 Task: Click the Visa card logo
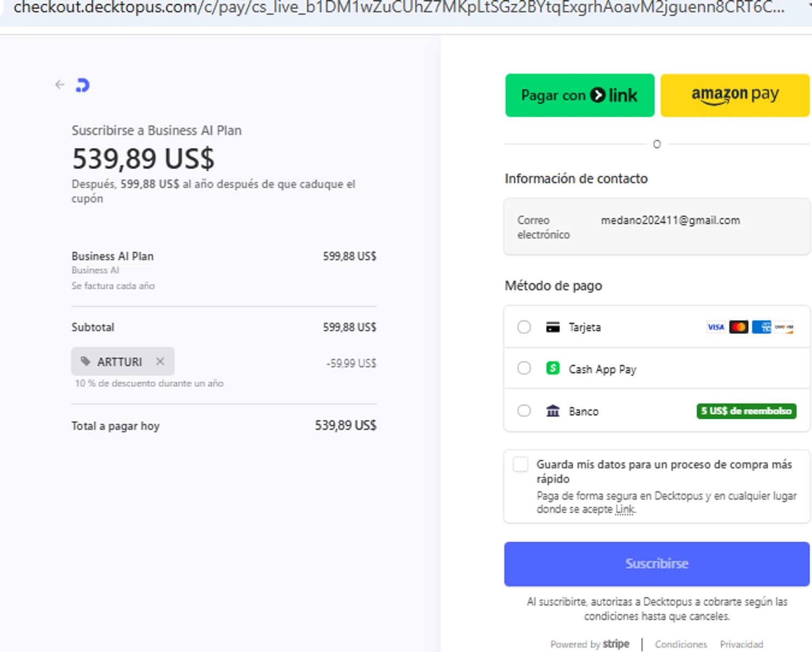click(716, 327)
